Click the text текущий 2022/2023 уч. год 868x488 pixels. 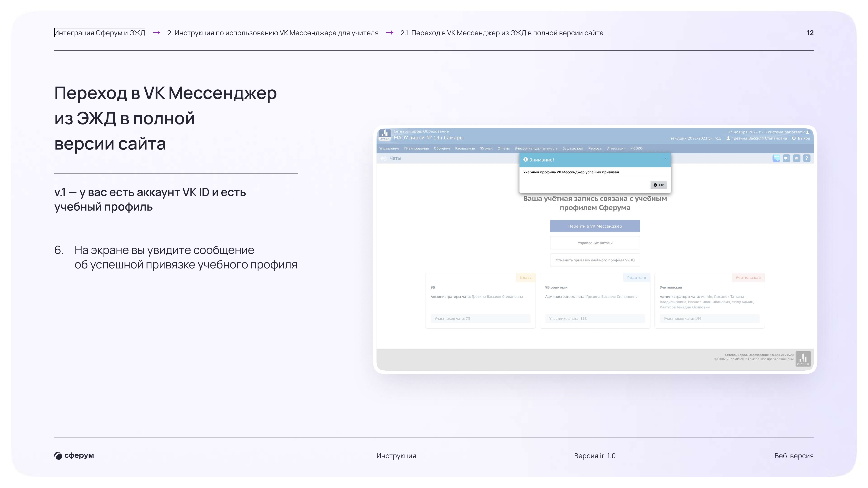point(695,138)
